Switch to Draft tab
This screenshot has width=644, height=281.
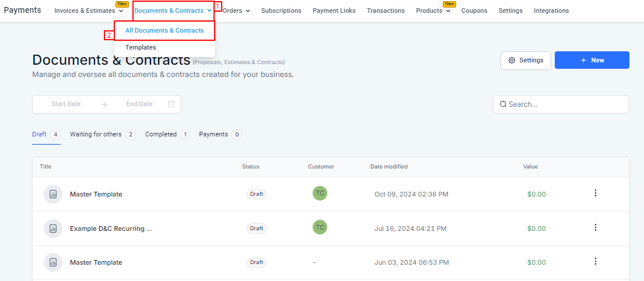47,135
